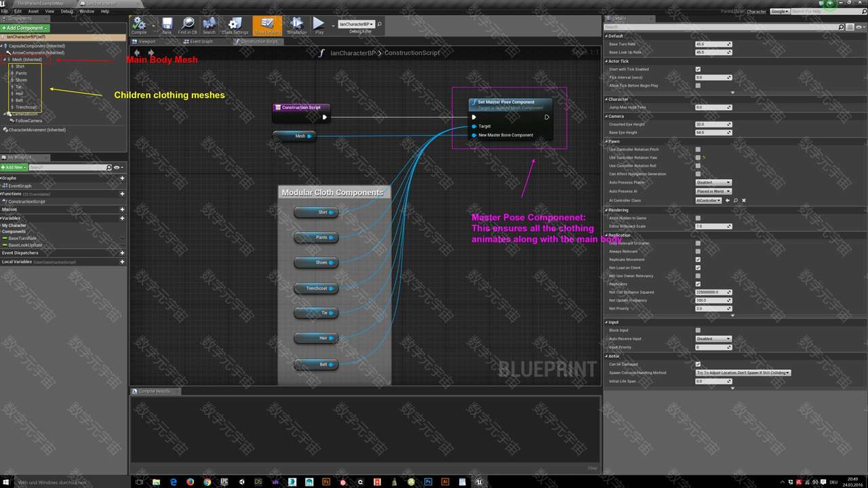Toggle Start with Tick Enabled checkbox

[698, 69]
